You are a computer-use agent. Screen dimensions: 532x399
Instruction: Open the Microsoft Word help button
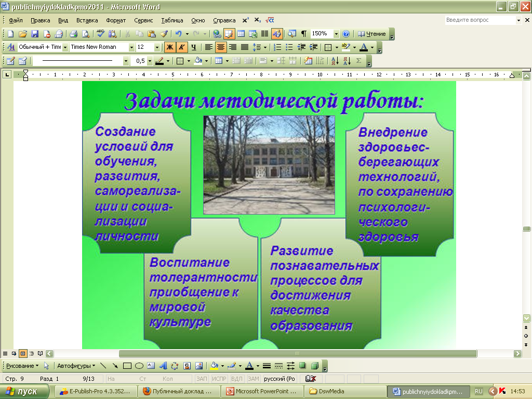345,34
